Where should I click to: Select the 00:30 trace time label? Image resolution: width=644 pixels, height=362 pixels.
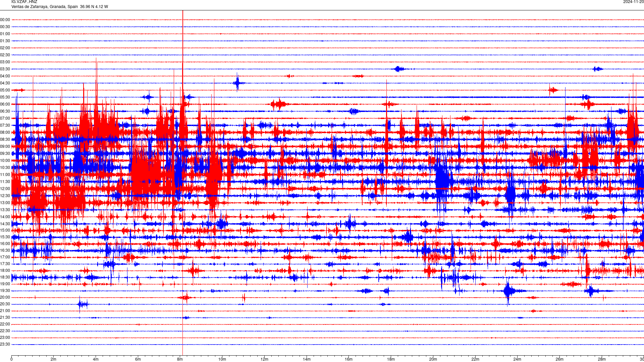5,27
